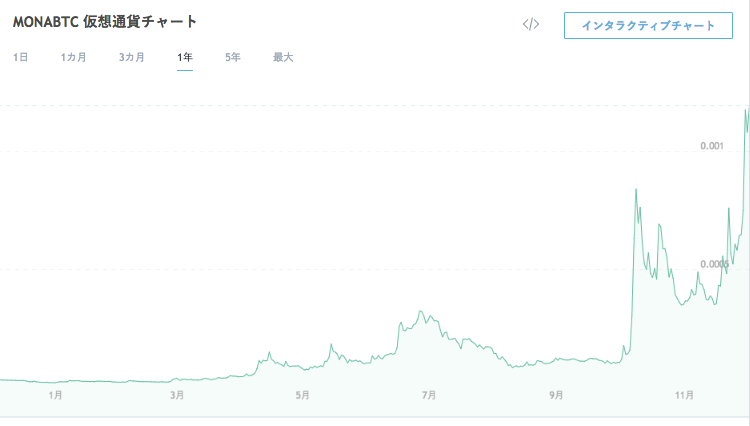This screenshot has width=750, height=426.
Task: Switch chart to the 5年 range
Action: click(x=232, y=57)
